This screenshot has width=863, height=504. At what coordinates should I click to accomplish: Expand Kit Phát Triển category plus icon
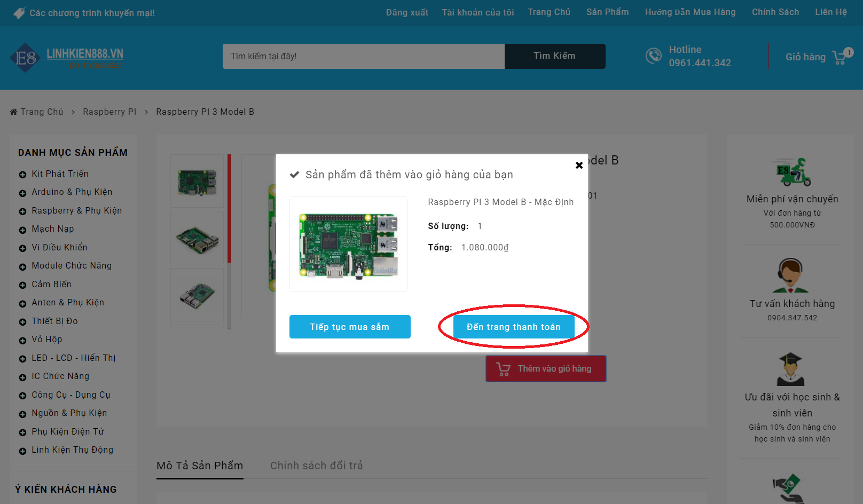click(x=22, y=175)
